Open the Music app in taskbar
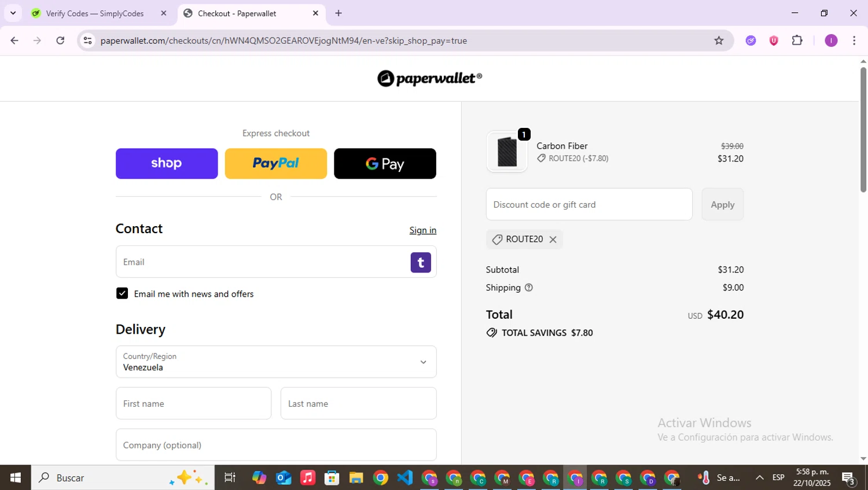 pos(308,478)
